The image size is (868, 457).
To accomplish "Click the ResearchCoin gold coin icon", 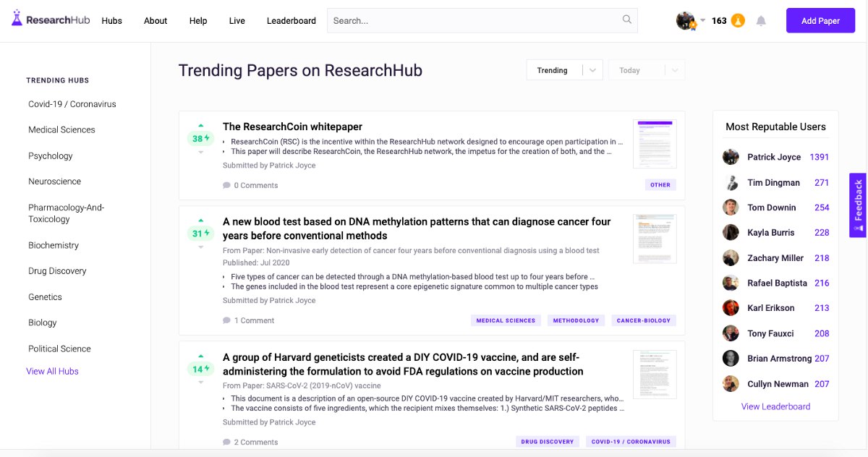I will pyautogui.click(x=738, y=20).
